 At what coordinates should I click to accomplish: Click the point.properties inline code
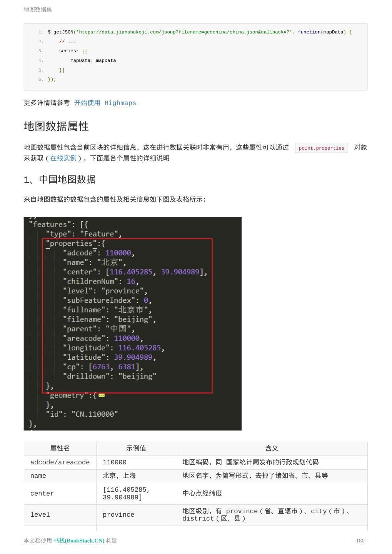(322, 148)
